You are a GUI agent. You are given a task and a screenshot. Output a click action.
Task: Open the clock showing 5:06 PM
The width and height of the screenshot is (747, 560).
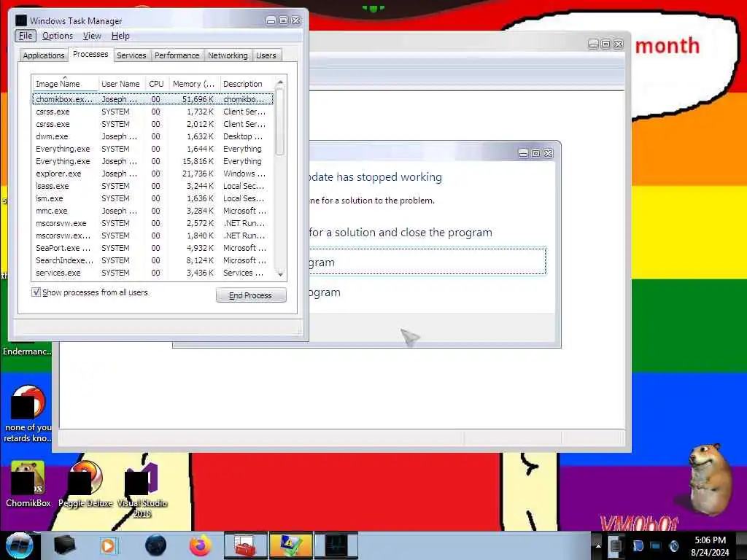(710, 546)
